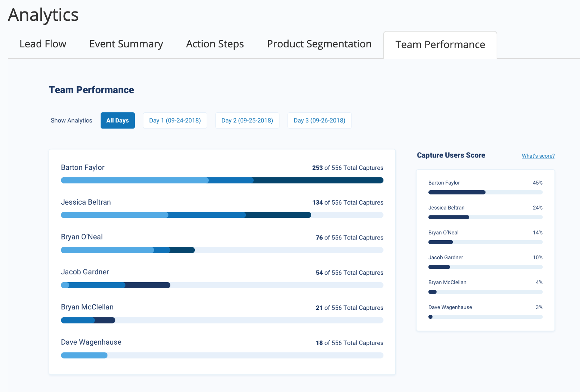
Task: View the Product Segmentation tab
Action: 319,44
